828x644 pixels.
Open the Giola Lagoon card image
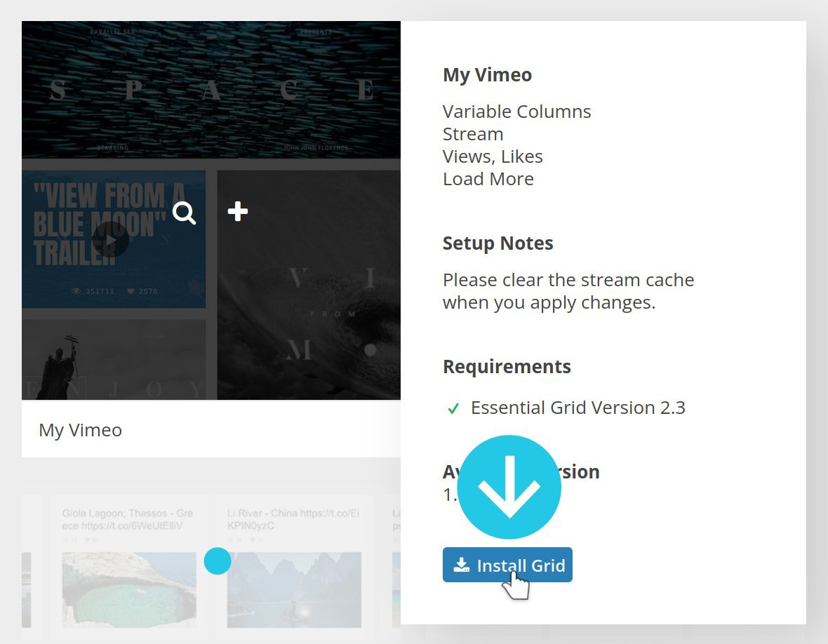click(x=129, y=589)
